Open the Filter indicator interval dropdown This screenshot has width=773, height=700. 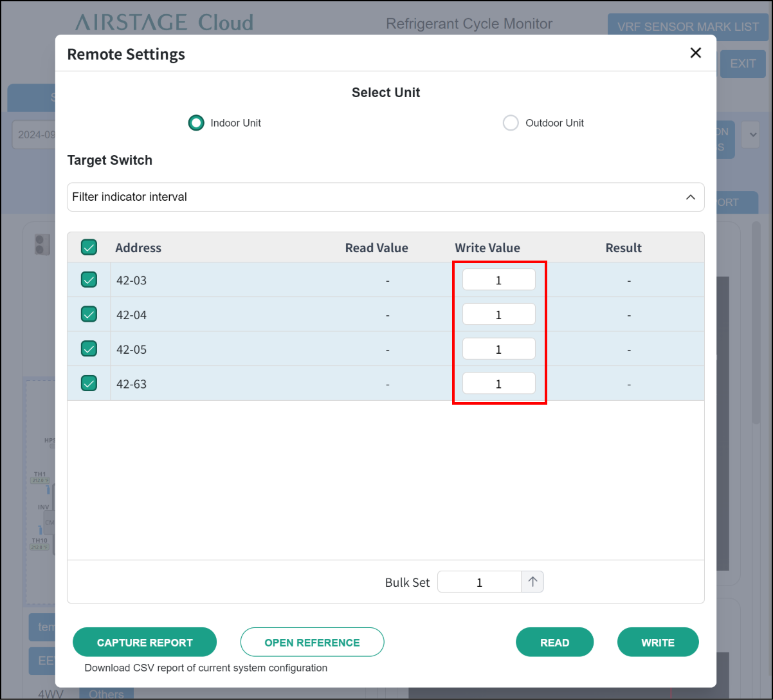(x=373, y=197)
